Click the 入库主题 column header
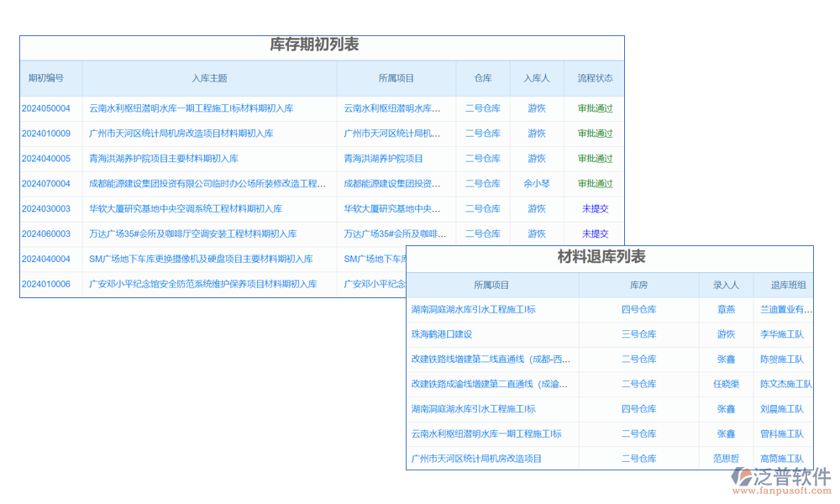Viewport: 840px width, 504px height. pos(209,78)
